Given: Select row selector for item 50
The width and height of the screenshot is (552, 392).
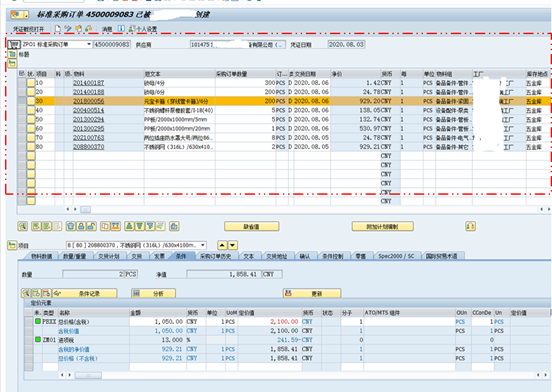Looking at the screenshot, I should pos(22,119).
